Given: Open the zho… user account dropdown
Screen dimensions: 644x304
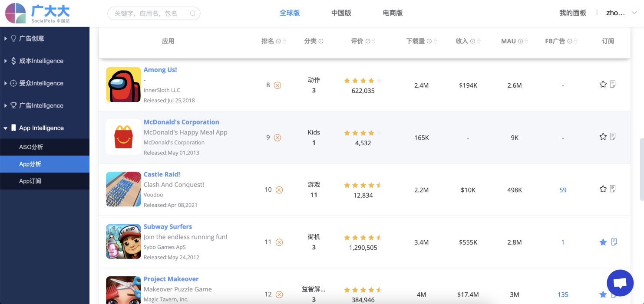Looking at the screenshot, I should point(621,13).
